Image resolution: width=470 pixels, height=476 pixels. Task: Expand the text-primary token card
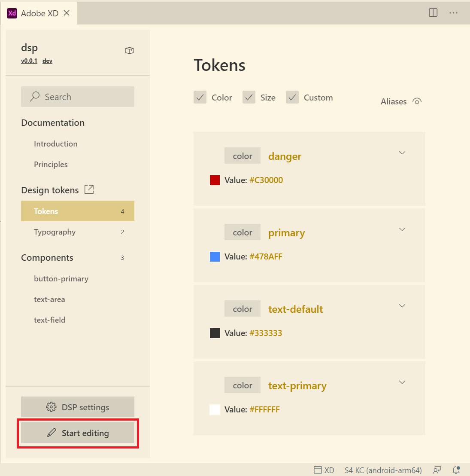point(402,382)
